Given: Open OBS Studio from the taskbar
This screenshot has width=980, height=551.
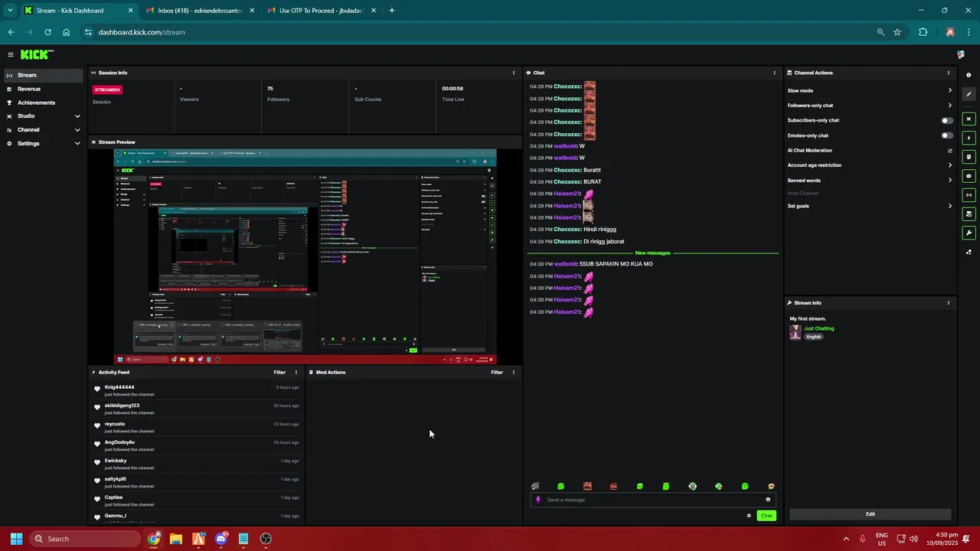Looking at the screenshot, I should [x=266, y=539].
